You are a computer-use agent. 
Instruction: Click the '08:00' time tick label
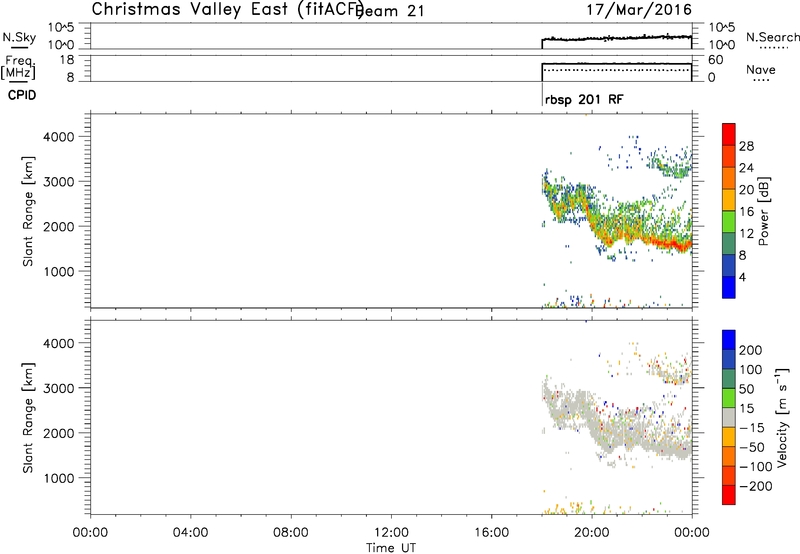pos(291,533)
